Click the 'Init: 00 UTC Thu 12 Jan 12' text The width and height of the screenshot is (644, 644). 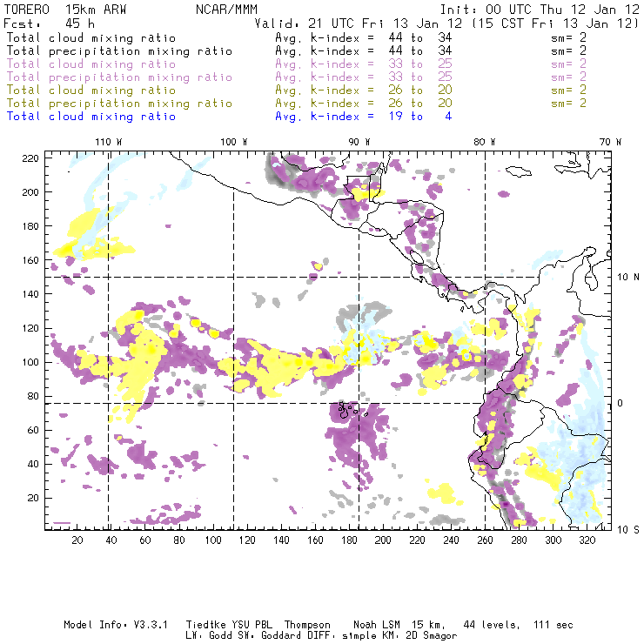coord(540,10)
